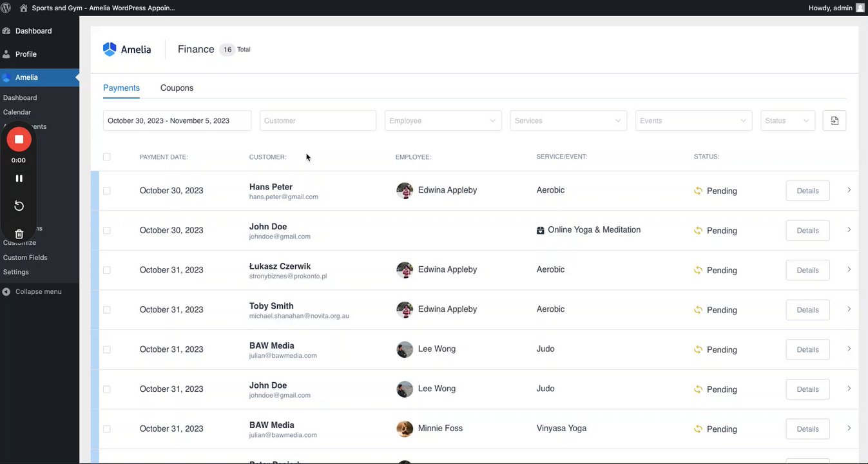Delete the recording with the trash icon
The image size is (868, 464).
click(x=19, y=234)
